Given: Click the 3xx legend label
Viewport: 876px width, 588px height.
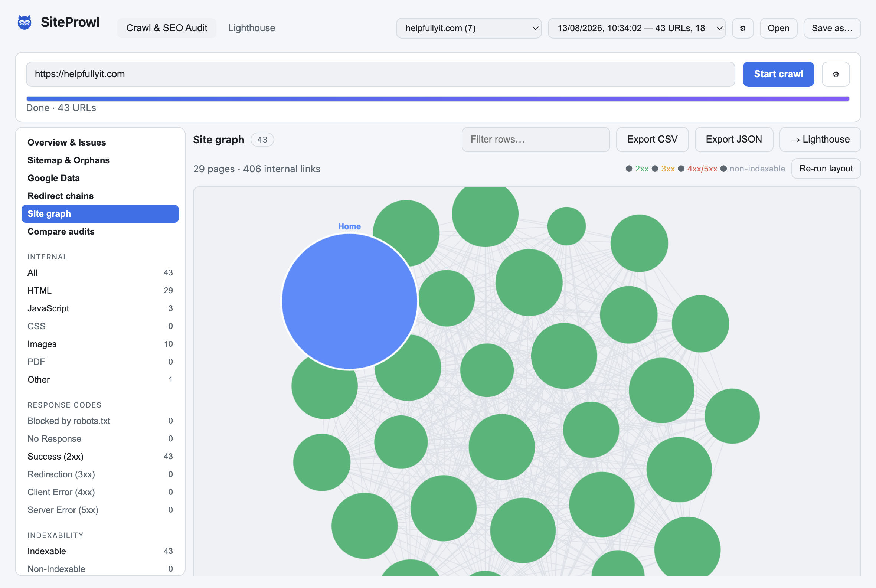Looking at the screenshot, I should point(668,169).
